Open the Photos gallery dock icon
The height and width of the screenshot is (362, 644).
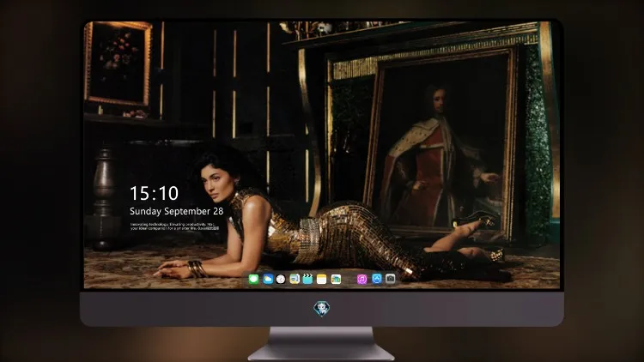pos(336,279)
